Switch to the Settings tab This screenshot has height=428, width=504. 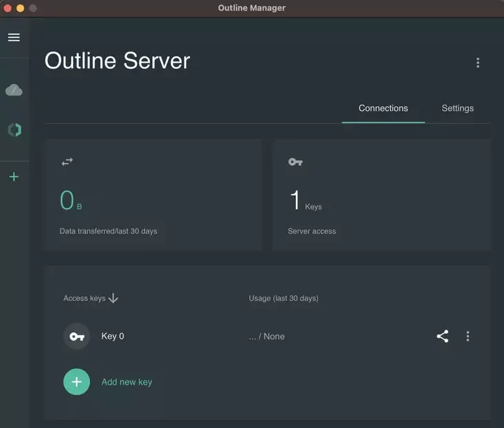point(457,109)
